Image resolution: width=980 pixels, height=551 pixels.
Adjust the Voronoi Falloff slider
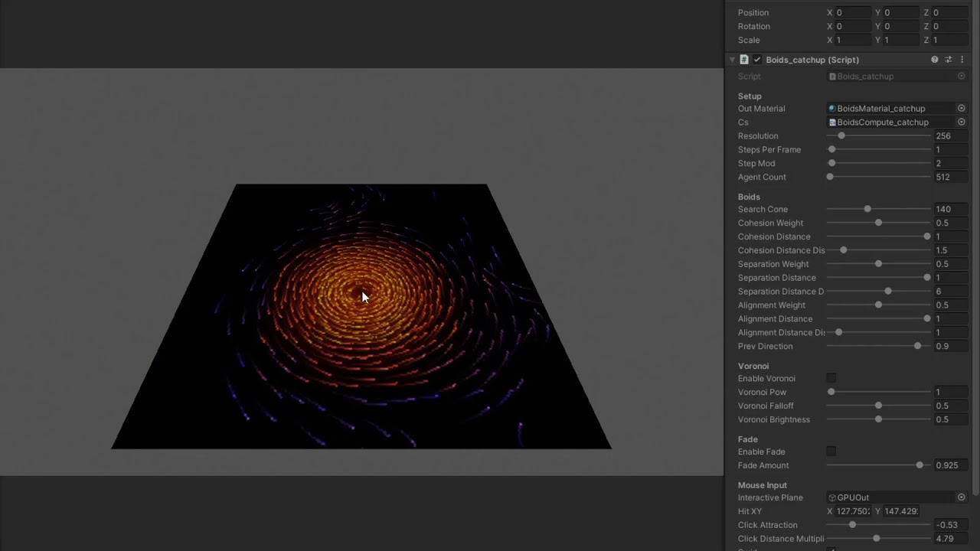(x=879, y=406)
